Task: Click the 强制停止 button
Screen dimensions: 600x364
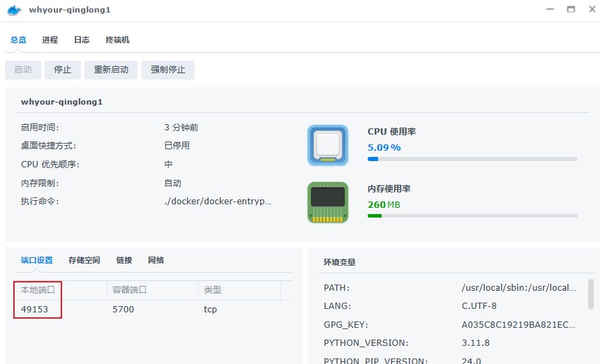Action: (167, 70)
